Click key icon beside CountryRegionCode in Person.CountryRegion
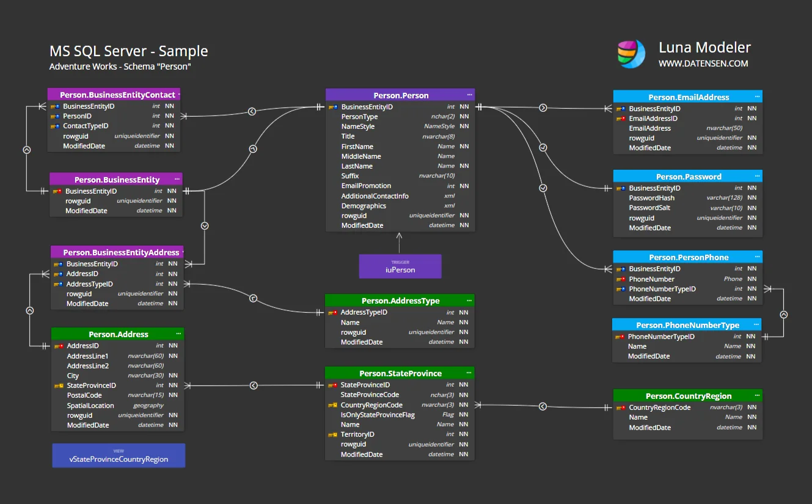The width and height of the screenshot is (812, 504). 621,407
